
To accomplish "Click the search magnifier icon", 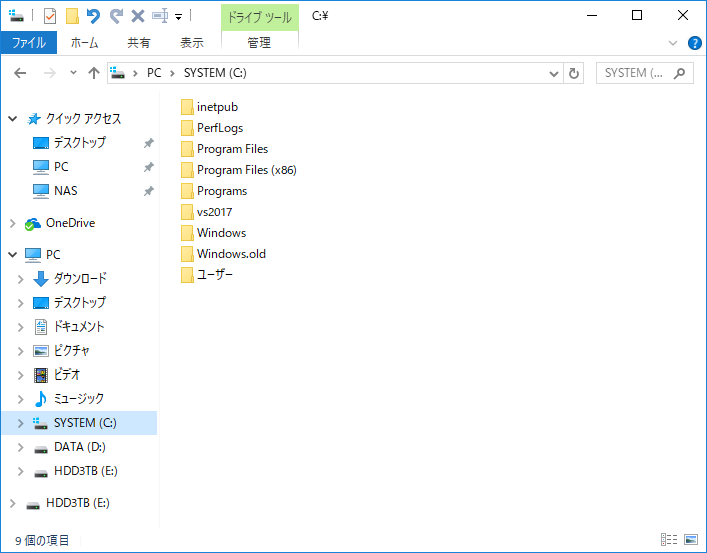I will tap(679, 73).
